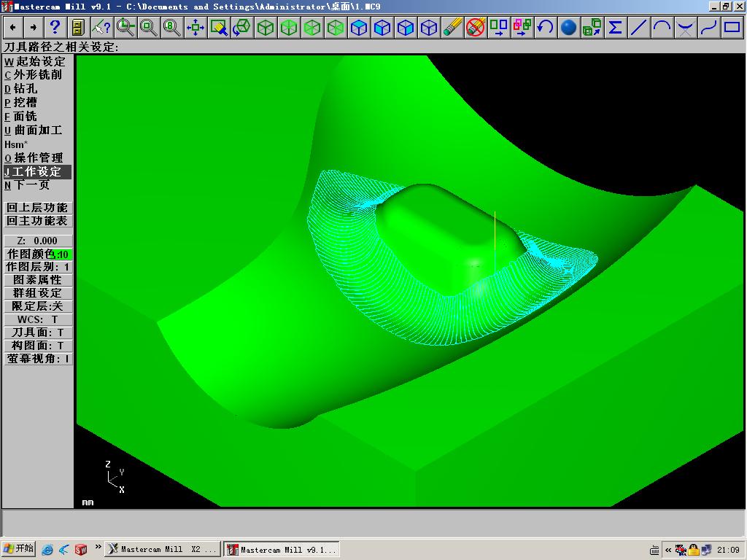Click the colored overlapping squares transform icon
747x560 pixels.
522,27
